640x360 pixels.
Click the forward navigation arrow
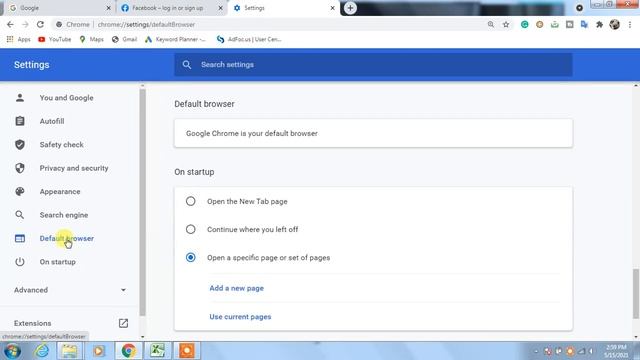click(x=25, y=24)
